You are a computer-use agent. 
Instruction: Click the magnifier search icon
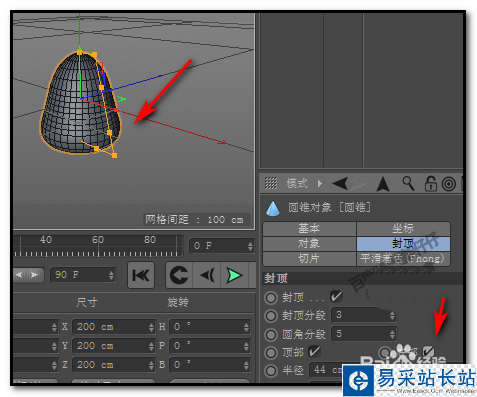coord(408,183)
